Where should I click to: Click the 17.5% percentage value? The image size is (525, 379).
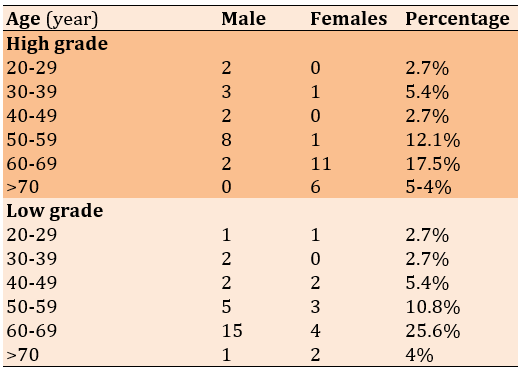click(x=433, y=164)
